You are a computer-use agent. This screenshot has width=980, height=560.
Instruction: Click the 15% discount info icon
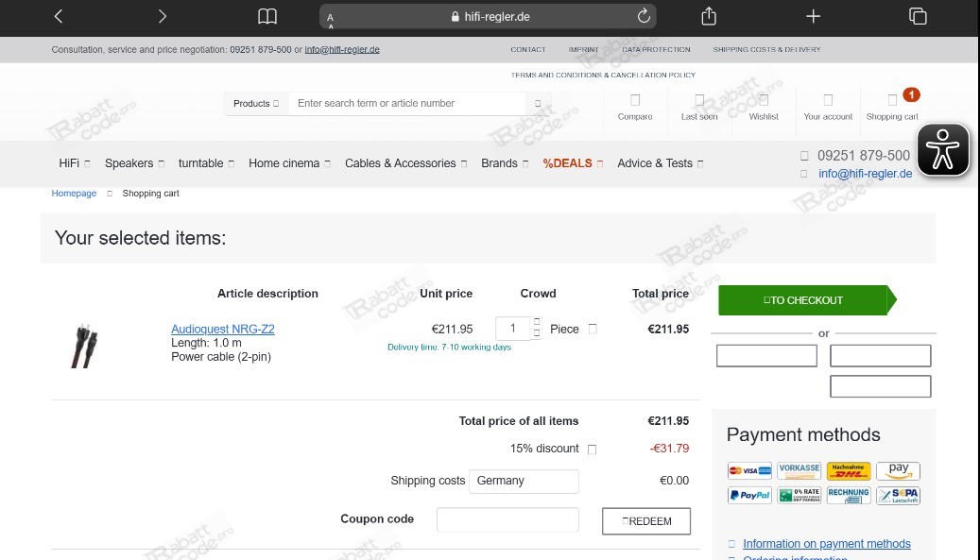click(x=592, y=450)
